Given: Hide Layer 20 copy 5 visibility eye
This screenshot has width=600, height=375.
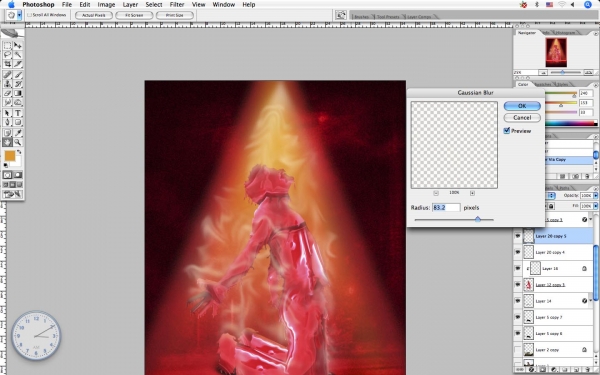Looking at the screenshot, I should tap(517, 236).
